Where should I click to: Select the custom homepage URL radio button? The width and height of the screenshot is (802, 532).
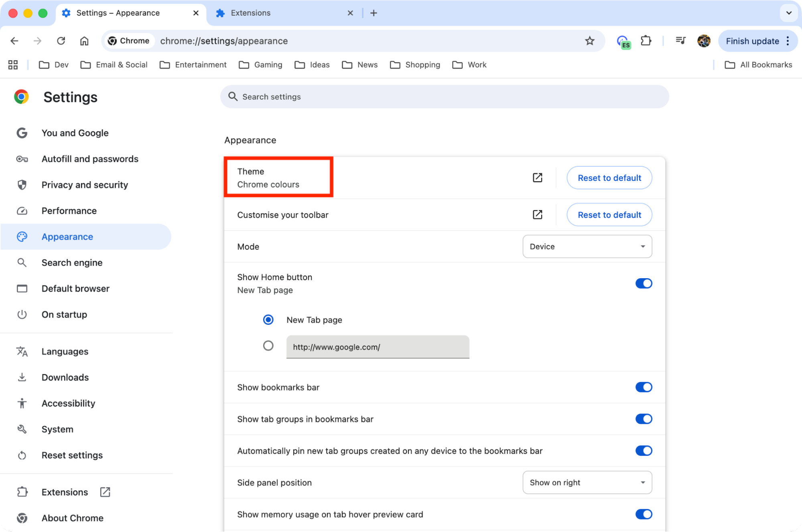pyautogui.click(x=268, y=345)
